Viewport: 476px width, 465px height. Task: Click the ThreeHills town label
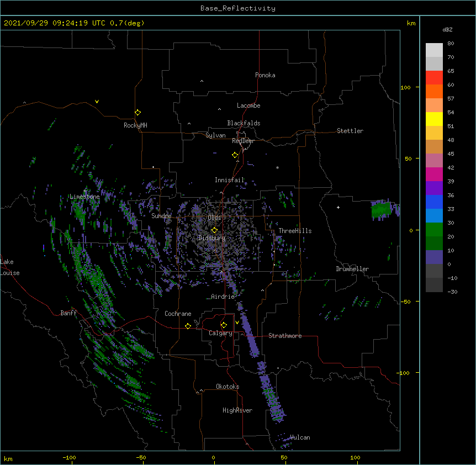click(x=295, y=231)
